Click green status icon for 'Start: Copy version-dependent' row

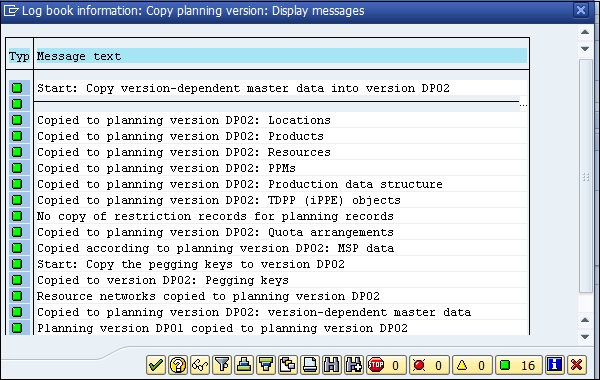pyautogui.click(x=17, y=88)
